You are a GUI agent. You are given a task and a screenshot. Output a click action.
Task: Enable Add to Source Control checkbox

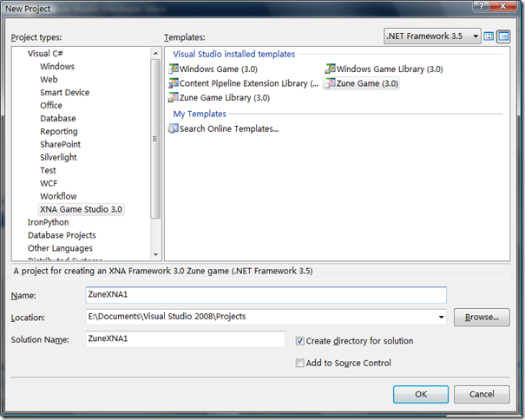coord(300,363)
